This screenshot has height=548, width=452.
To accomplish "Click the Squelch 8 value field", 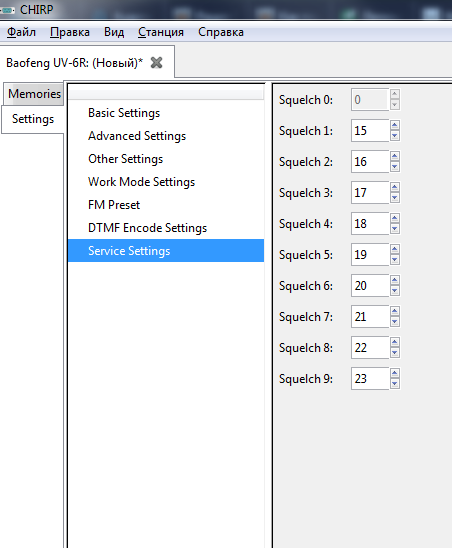I will pyautogui.click(x=370, y=347).
